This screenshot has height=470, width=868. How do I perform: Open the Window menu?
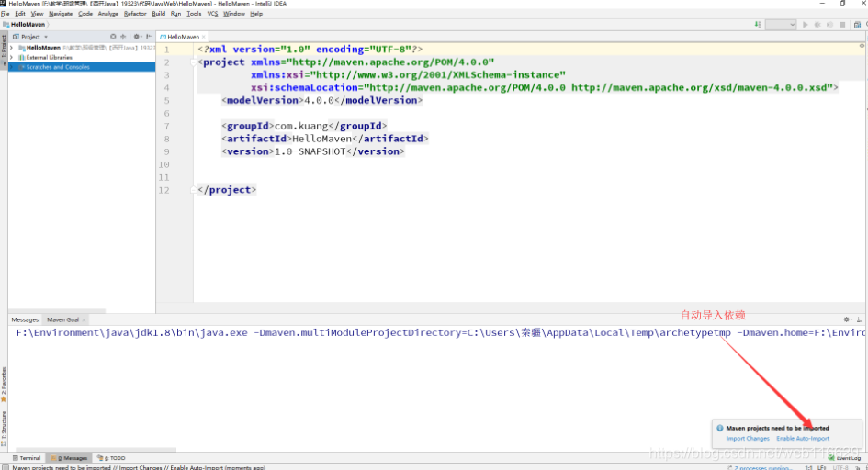[x=233, y=14]
